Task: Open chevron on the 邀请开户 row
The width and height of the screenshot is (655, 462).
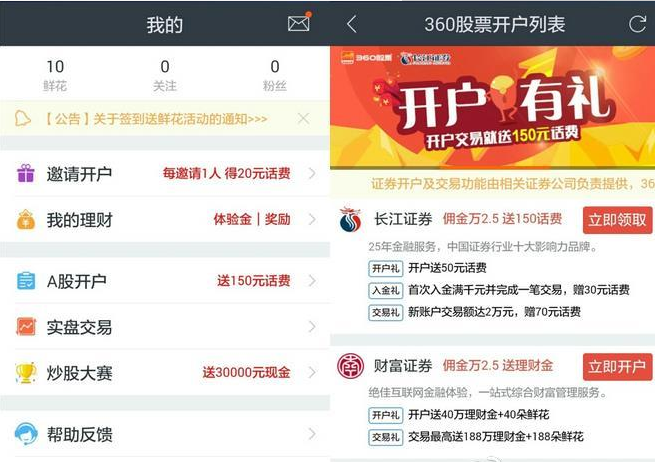Action: pos(312,173)
